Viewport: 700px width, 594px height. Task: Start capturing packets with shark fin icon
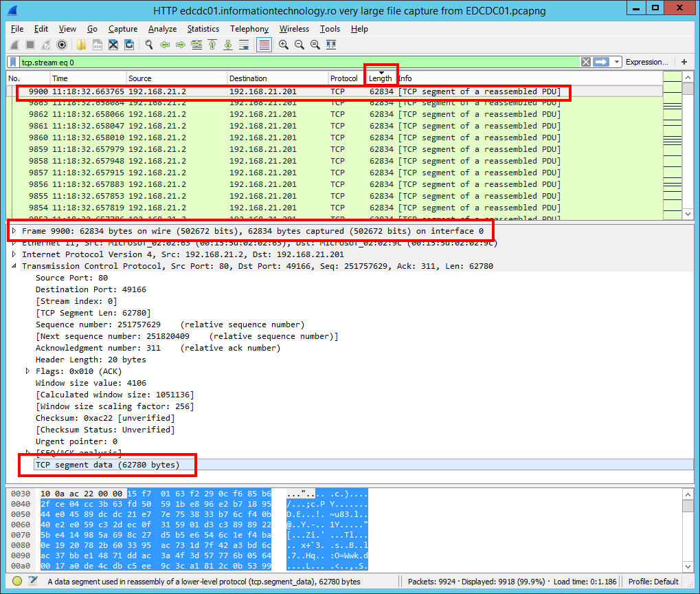point(14,45)
